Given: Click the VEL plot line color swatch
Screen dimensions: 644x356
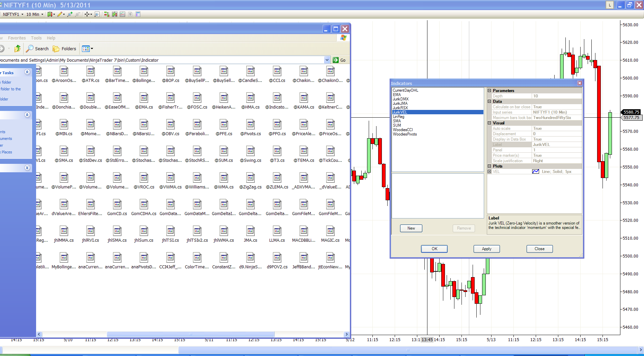Looking at the screenshot, I should point(536,172).
